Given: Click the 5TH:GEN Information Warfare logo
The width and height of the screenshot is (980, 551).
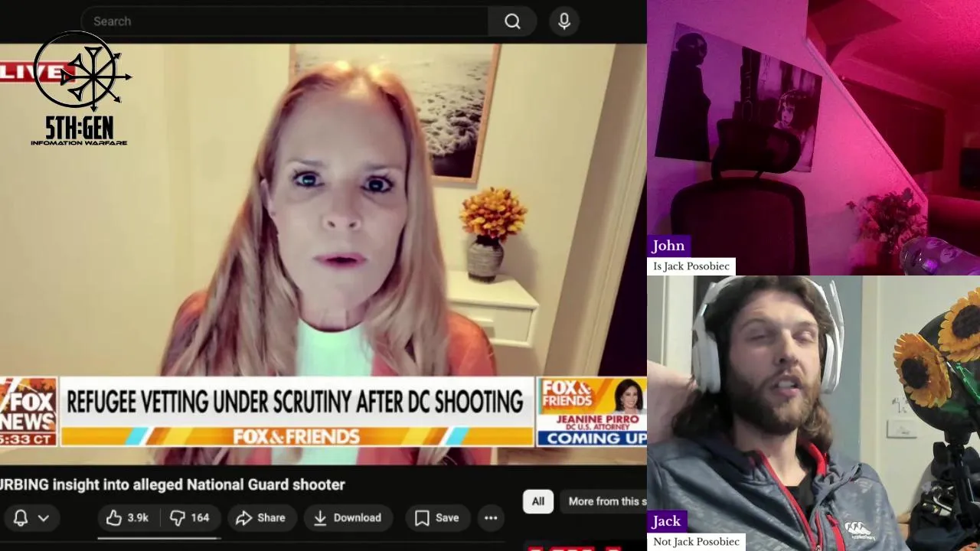Looking at the screenshot, I should pos(80,88).
